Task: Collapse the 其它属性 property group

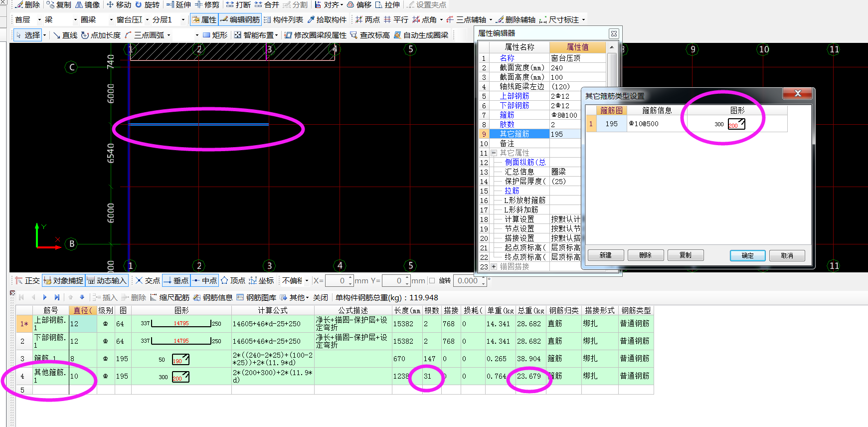Action: click(494, 153)
